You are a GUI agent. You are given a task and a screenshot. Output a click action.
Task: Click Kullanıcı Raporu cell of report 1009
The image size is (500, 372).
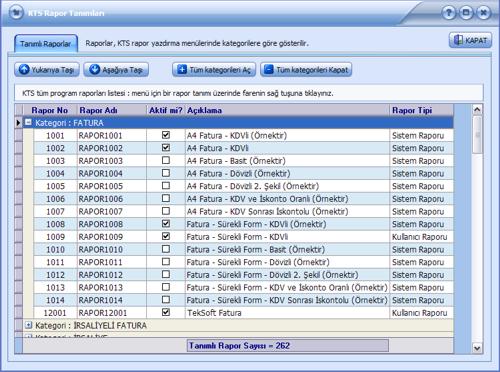click(x=422, y=237)
